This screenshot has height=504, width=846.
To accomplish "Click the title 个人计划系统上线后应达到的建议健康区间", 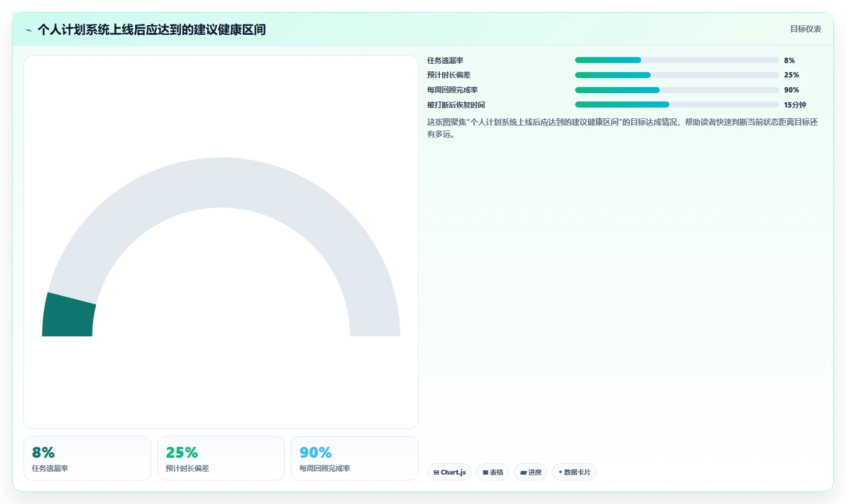I will coord(151,30).
